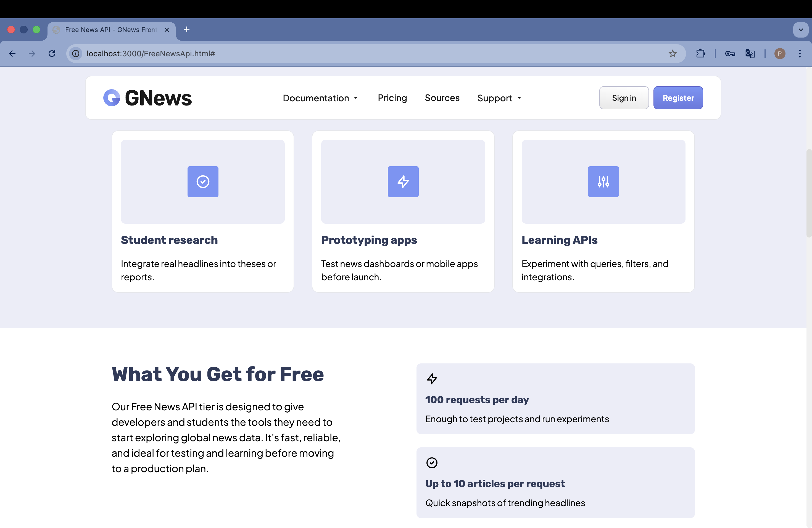The height and width of the screenshot is (528, 812).
Task: Expand the Support dropdown menu
Action: pyautogui.click(x=499, y=98)
